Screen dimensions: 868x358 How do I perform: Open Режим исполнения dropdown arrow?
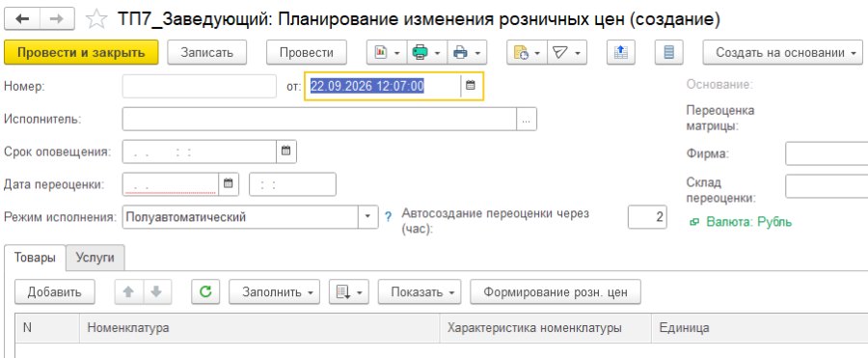pos(368,217)
